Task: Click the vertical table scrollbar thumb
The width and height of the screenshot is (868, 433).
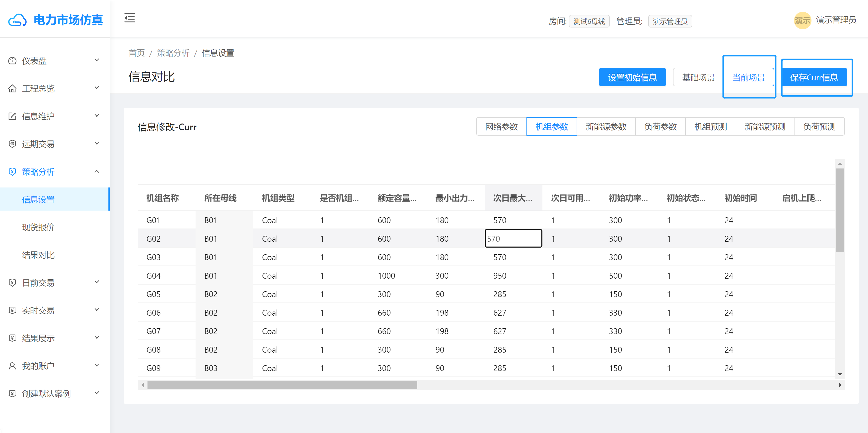Action: (x=840, y=210)
